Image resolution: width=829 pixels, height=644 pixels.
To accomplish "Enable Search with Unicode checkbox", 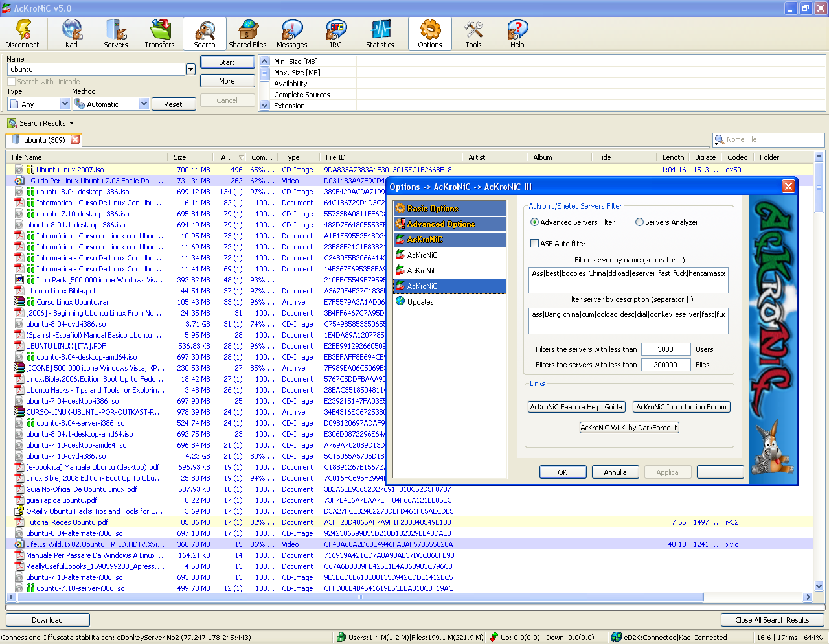I will [11, 82].
